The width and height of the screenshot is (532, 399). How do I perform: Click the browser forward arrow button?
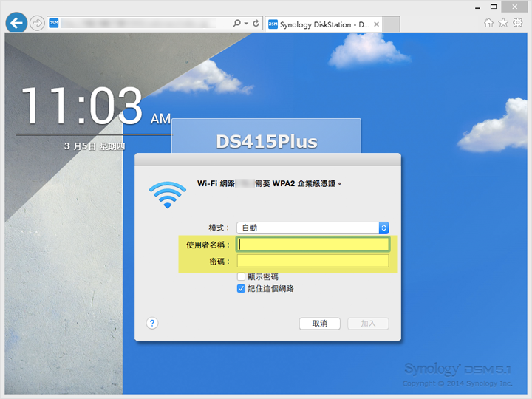point(37,23)
